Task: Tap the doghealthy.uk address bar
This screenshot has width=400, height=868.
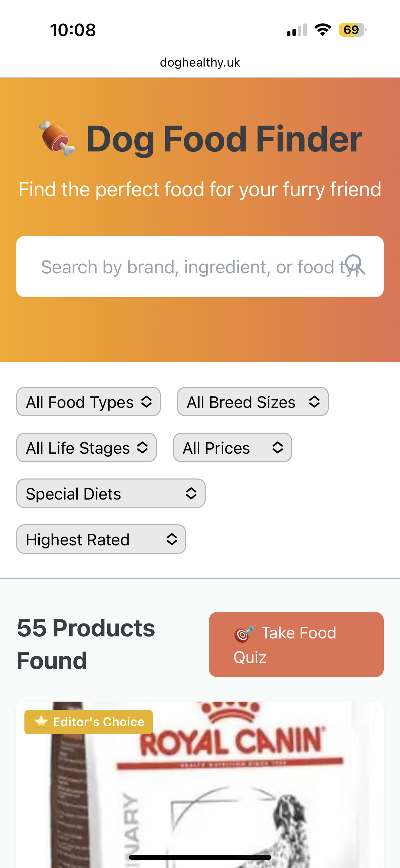Action: pos(200,62)
